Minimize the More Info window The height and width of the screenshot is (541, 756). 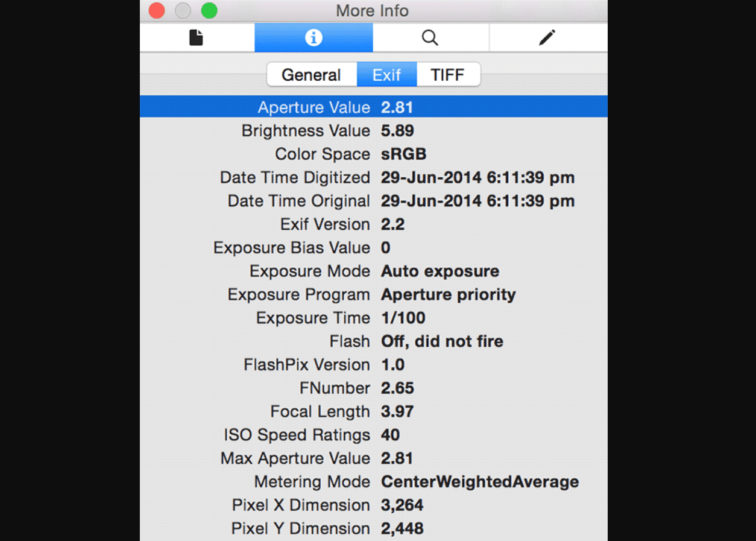tap(183, 11)
